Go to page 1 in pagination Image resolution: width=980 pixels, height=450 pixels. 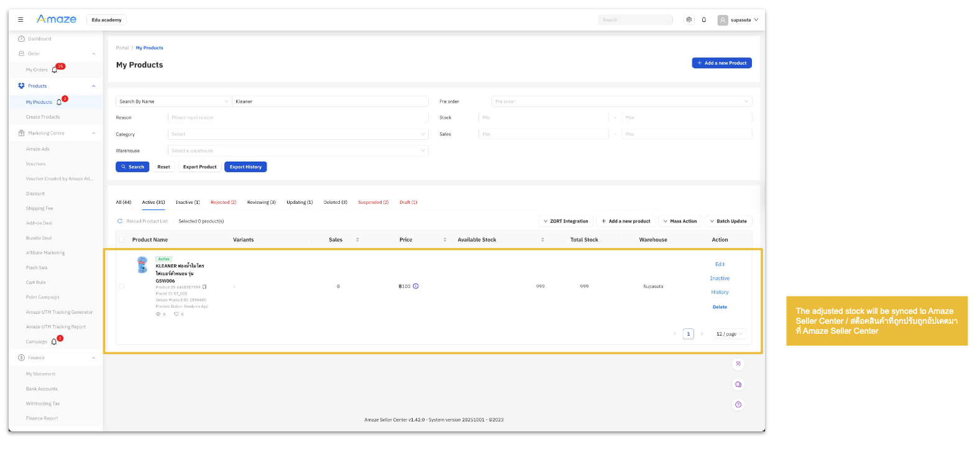(689, 334)
